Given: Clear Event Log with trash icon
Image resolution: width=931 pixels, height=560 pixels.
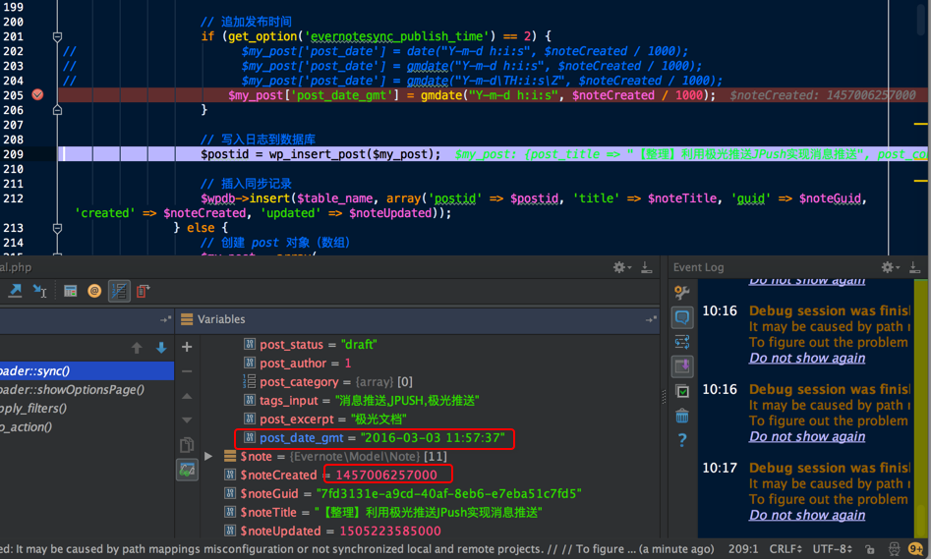Looking at the screenshot, I should (x=682, y=416).
